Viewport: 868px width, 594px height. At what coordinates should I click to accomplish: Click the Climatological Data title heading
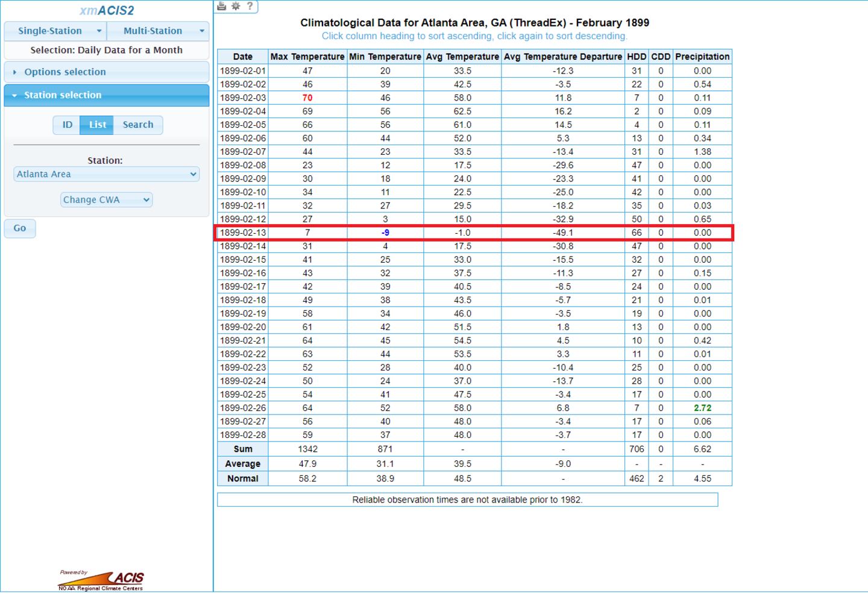[475, 23]
